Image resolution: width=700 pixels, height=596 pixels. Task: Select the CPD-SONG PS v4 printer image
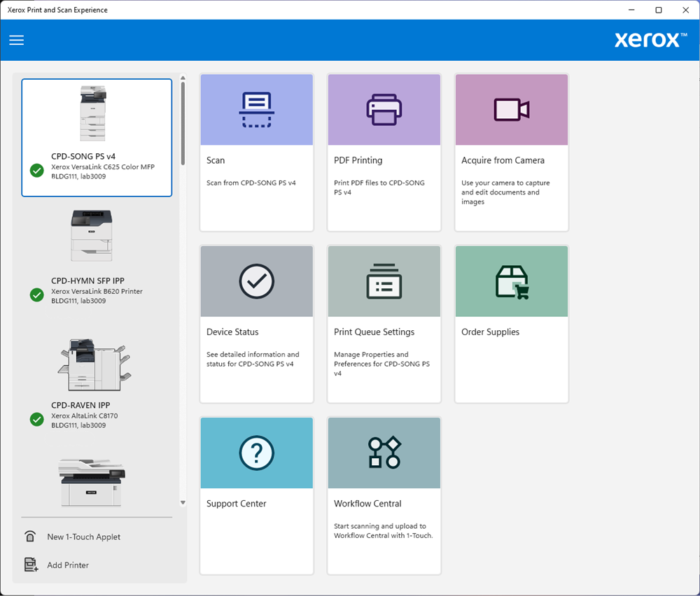(93, 113)
